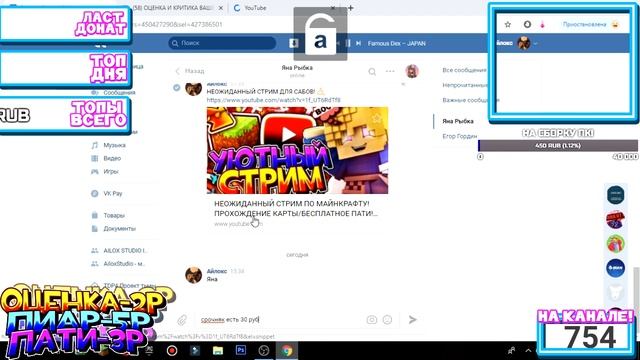Screen dimensions: 640x360
Task: Click the browser address bar URL
Action: [178, 24]
